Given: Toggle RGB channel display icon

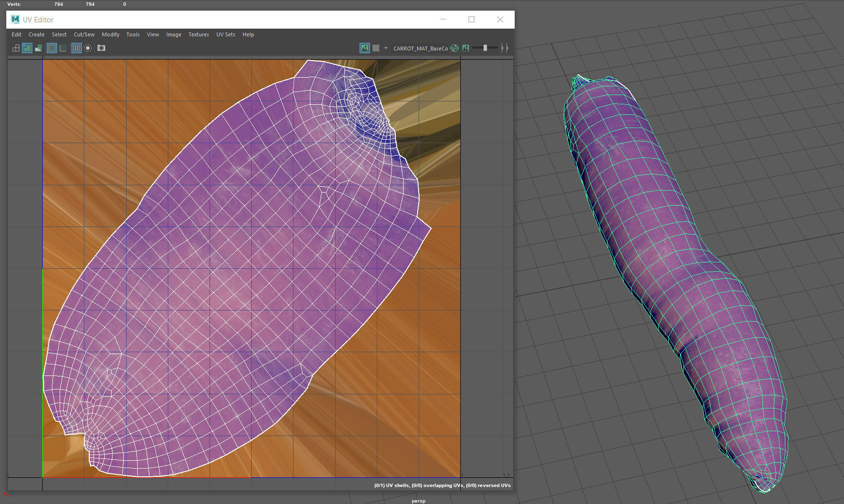Looking at the screenshot, I should point(454,48).
